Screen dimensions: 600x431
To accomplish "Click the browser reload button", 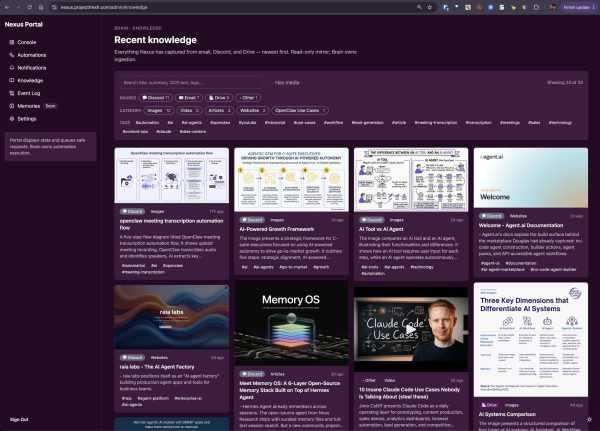I will click(x=29, y=7).
